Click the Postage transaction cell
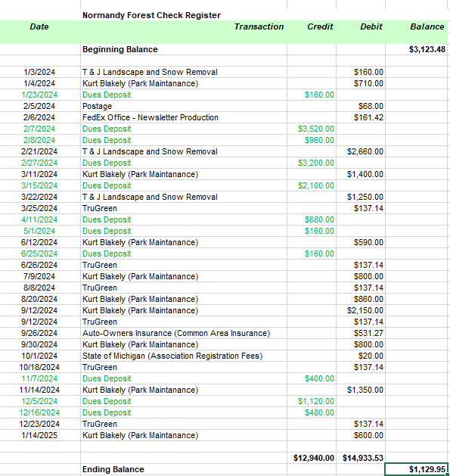This screenshot has height=476, width=450. (184, 106)
